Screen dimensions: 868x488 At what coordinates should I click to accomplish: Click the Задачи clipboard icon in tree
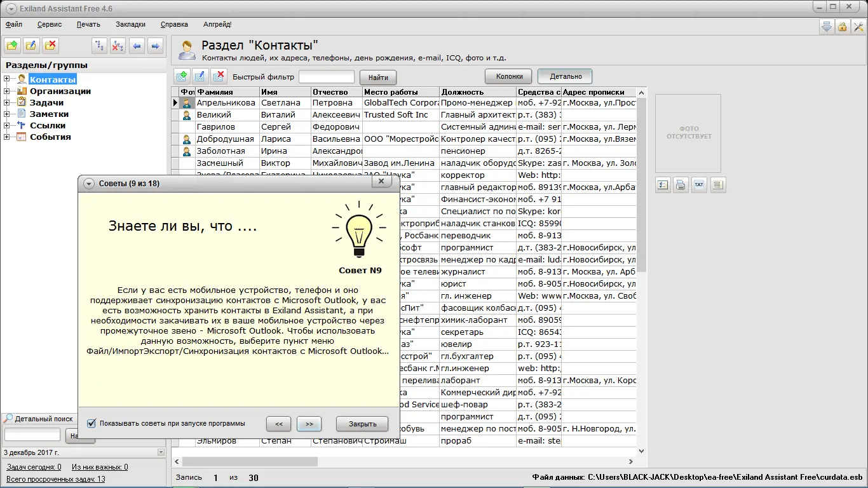[x=22, y=102]
